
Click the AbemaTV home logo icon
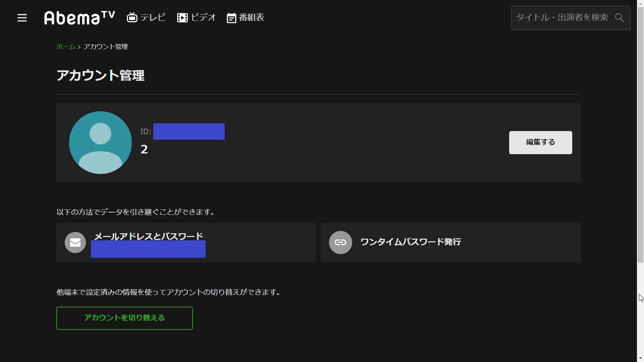pos(79,18)
